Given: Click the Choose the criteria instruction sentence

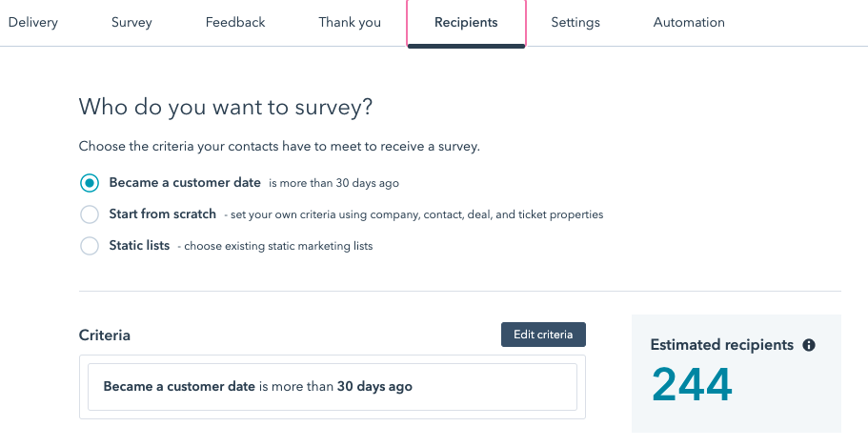Looking at the screenshot, I should click(279, 147).
